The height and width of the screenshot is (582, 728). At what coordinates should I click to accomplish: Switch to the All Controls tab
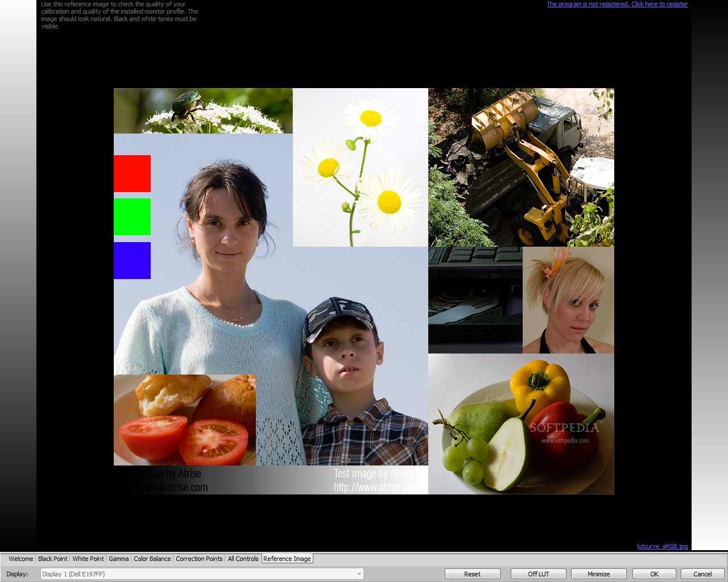coord(243,559)
